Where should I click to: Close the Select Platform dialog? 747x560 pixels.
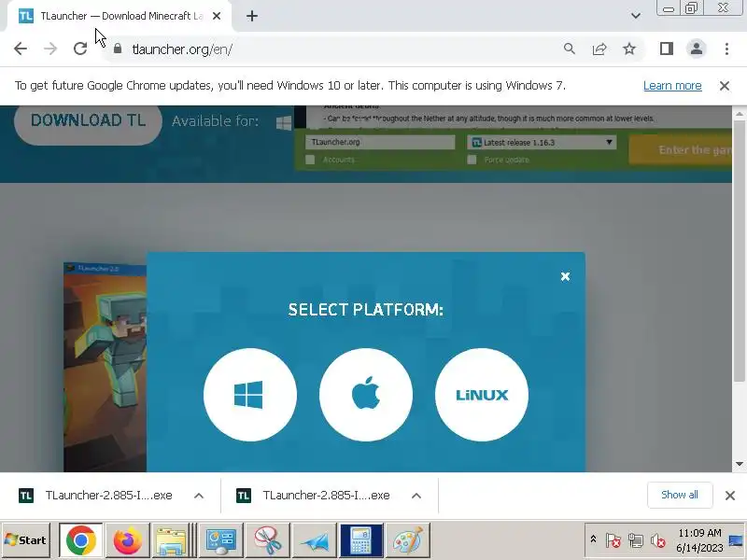[565, 276]
